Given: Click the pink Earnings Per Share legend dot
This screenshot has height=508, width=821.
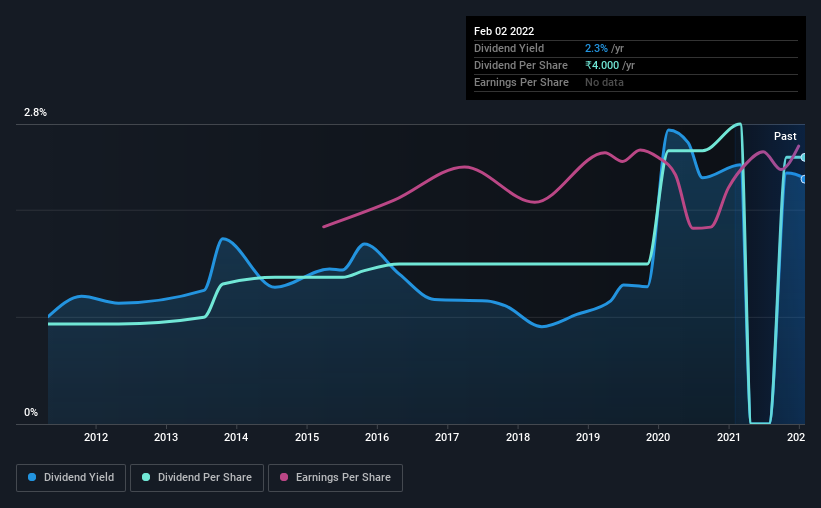Looking at the screenshot, I should tap(284, 477).
